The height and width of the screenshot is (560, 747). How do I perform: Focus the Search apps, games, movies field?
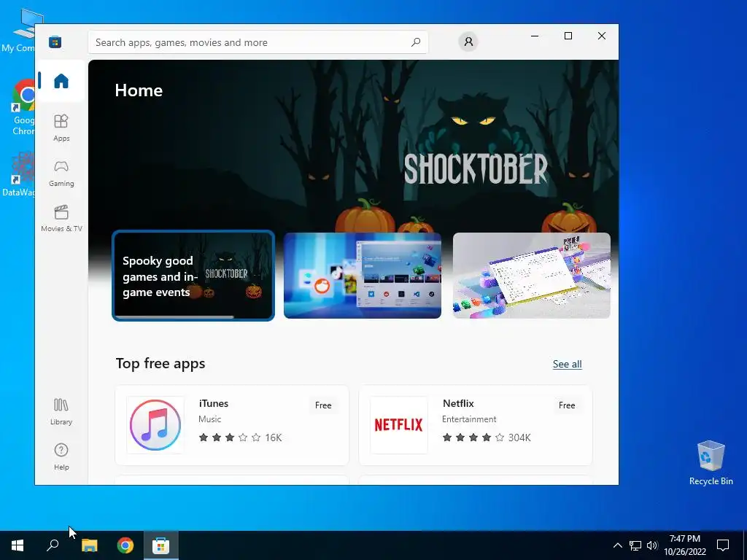258,42
